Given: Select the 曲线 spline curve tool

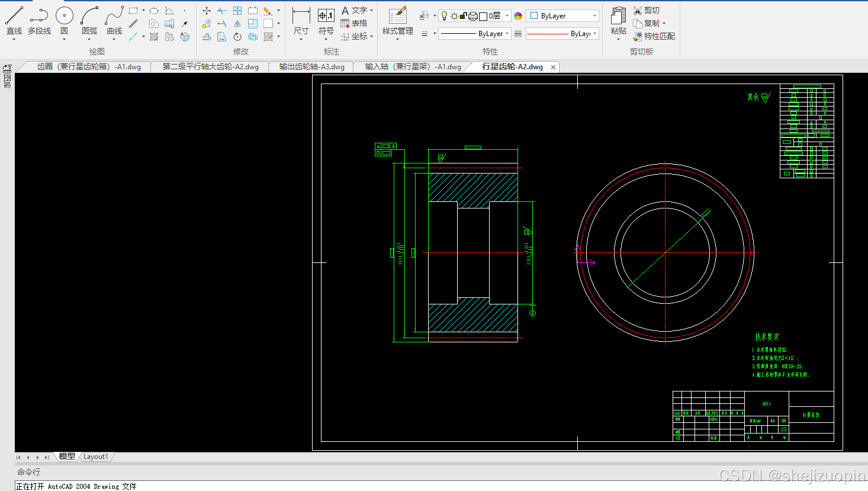Looking at the screenshot, I should (x=114, y=21).
